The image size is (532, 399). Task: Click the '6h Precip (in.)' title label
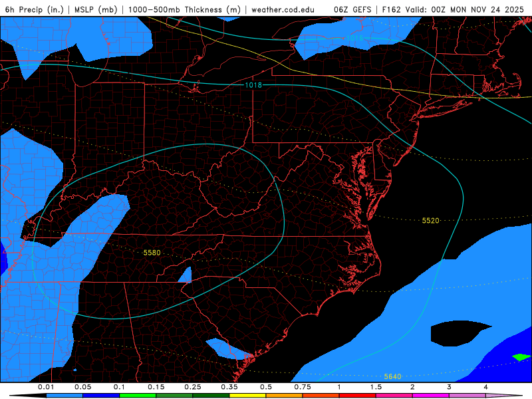coord(35,9)
